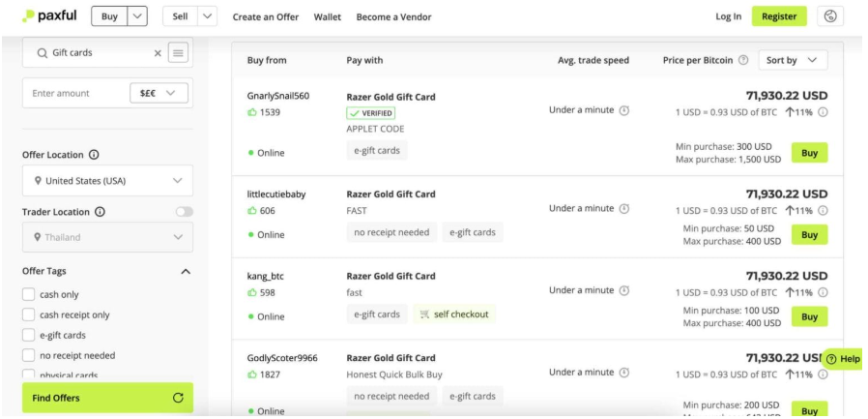Click the trade speed clock icon for GnarlySnail560
The height and width of the screenshot is (419, 868).
click(624, 110)
